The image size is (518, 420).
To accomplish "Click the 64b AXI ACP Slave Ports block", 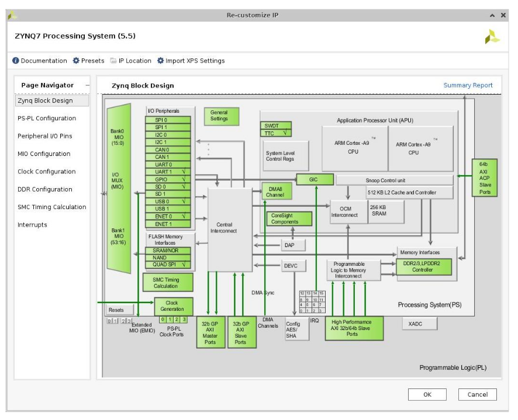I will coord(485,178).
